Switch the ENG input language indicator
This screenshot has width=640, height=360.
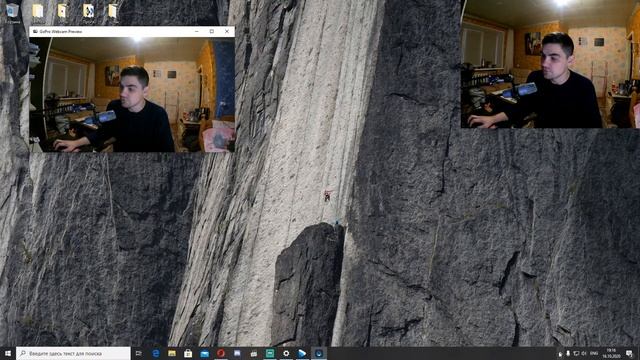[594, 353]
